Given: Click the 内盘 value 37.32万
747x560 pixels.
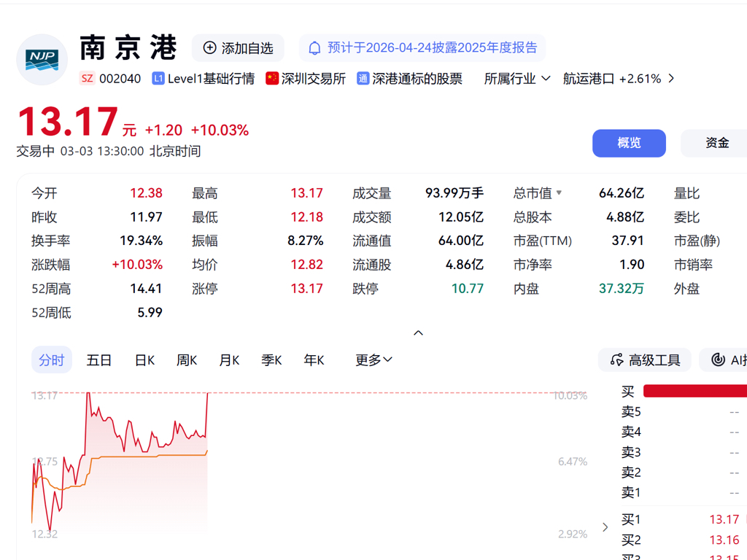Looking at the screenshot, I should pyautogui.click(x=622, y=289).
